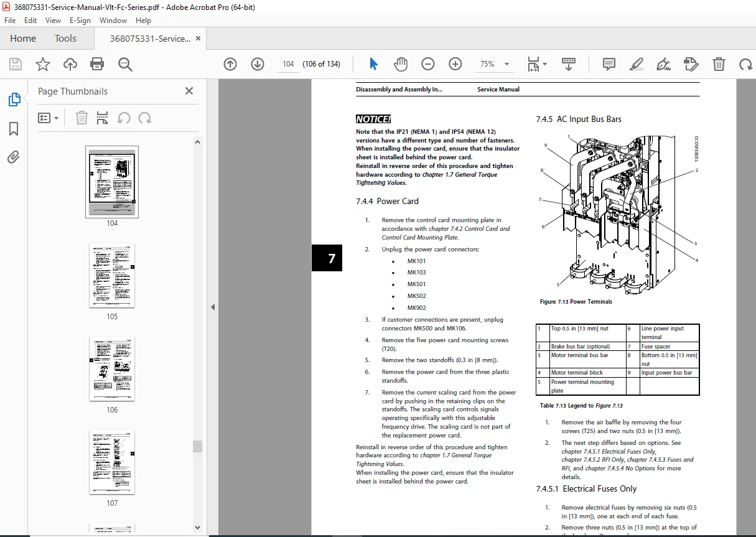
Task: Open the fit page options tool
Action: [x=537, y=64]
